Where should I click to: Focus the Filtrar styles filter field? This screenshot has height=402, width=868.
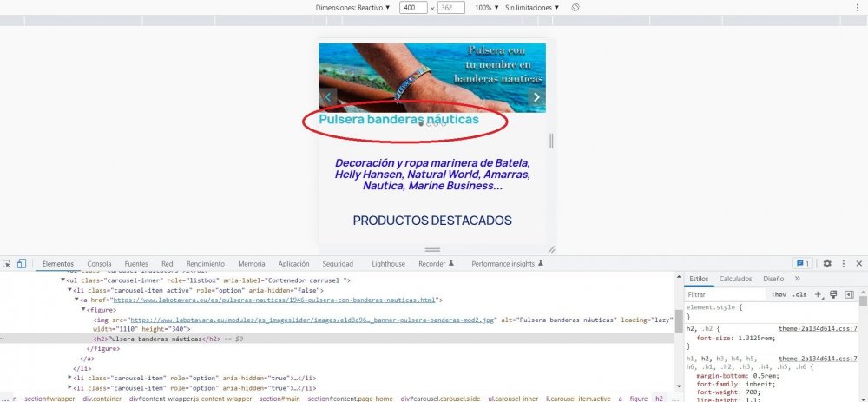[726, 294]
